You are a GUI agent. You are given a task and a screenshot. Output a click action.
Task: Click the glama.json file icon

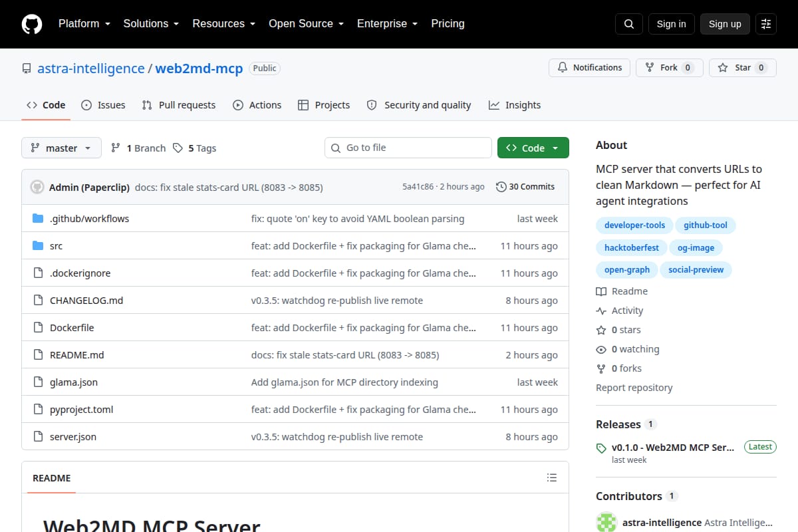click(x=38, y=382)
